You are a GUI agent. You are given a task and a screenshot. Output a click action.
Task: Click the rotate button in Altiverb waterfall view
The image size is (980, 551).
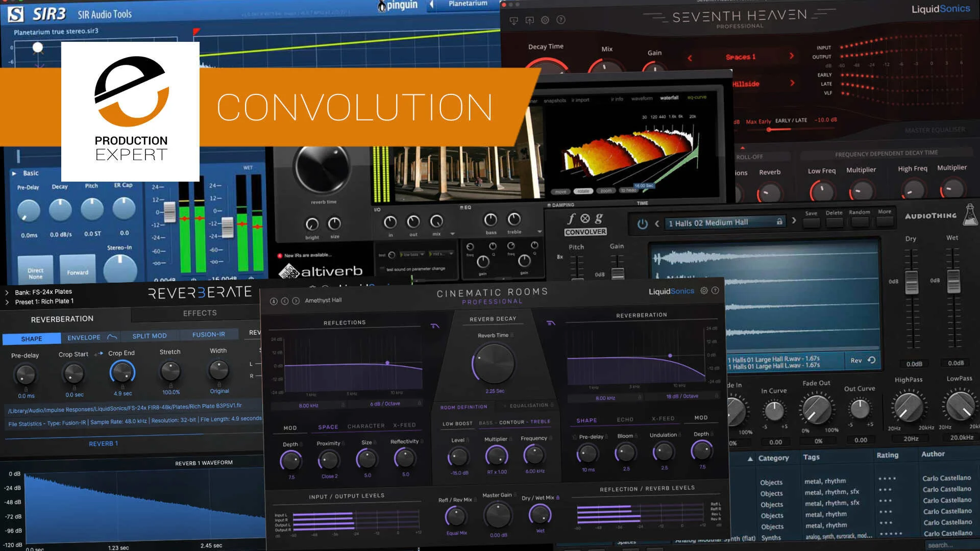click(583, 191)
